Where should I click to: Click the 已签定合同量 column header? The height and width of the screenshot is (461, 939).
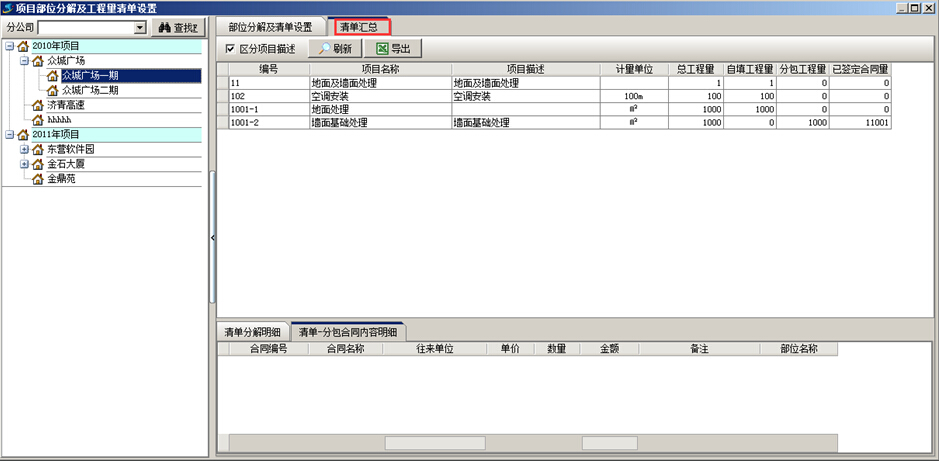click(x=860, y=69)
